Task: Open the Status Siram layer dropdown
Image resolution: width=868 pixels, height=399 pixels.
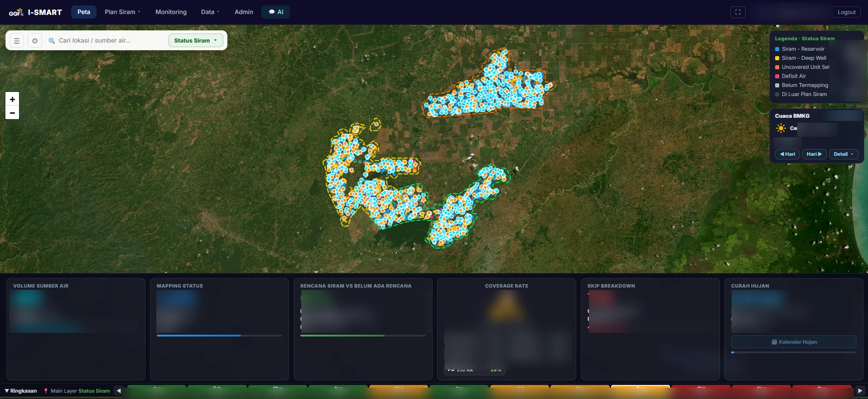Action: point(196,41)
